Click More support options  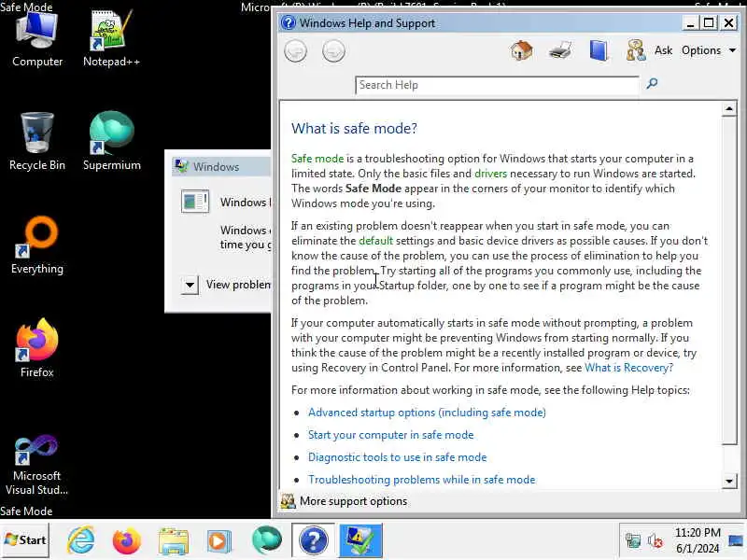coord(353,501)
